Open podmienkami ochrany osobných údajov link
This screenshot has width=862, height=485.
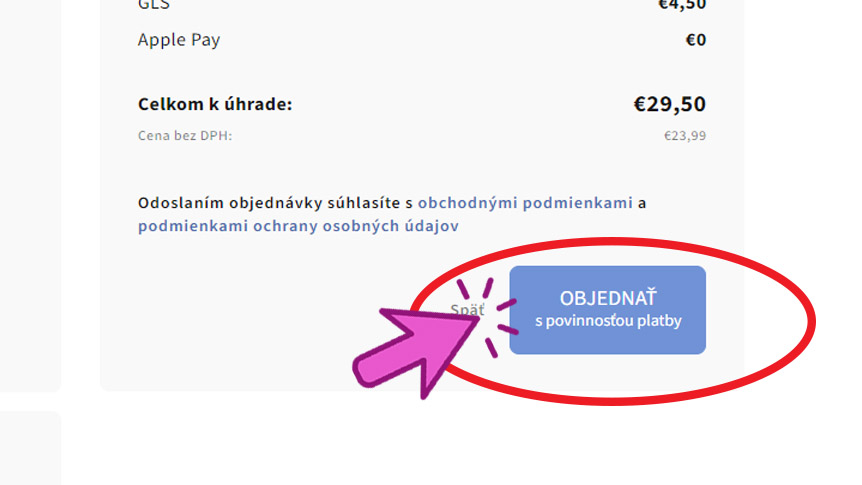[299, 226]
